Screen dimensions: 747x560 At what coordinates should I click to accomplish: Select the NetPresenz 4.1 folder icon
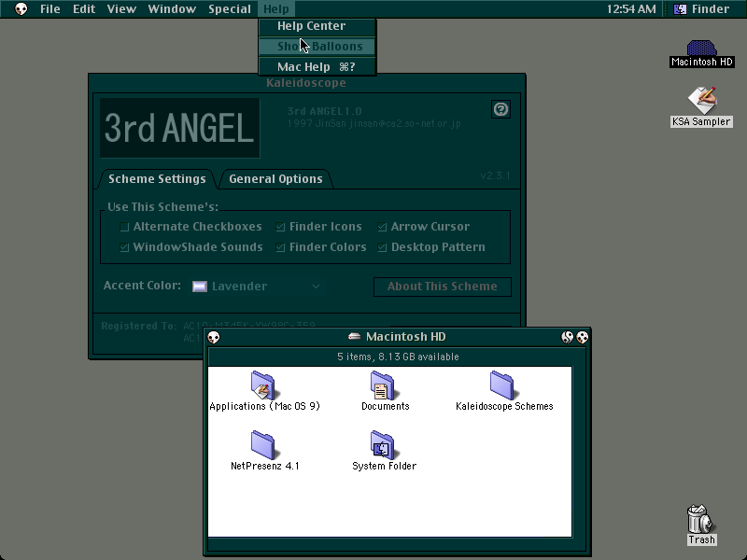point(263,445)
